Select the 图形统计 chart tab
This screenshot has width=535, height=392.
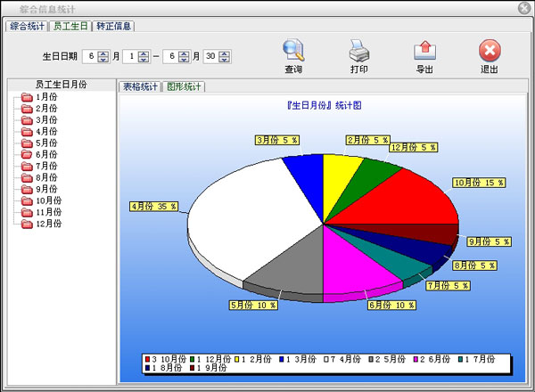[x=185, y=86]
